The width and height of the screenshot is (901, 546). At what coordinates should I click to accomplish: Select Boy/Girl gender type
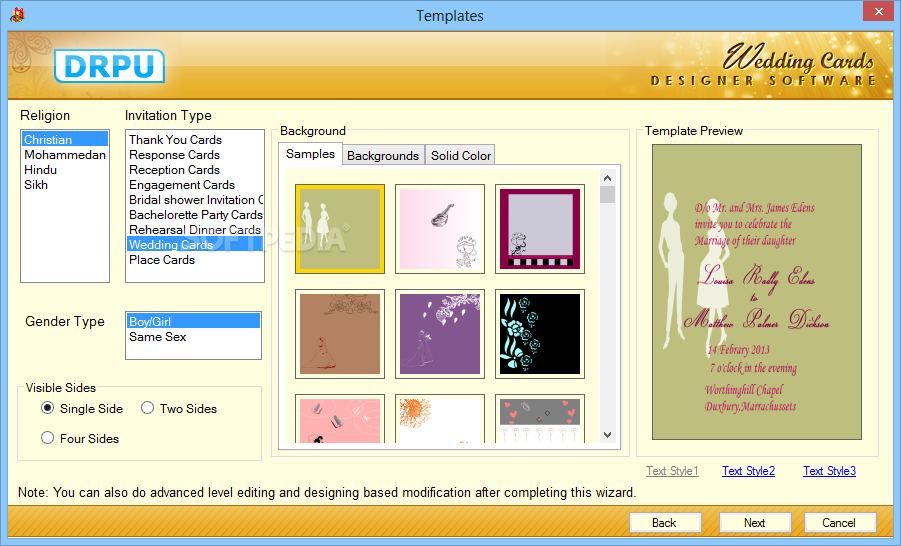click(x=193, y=321)
